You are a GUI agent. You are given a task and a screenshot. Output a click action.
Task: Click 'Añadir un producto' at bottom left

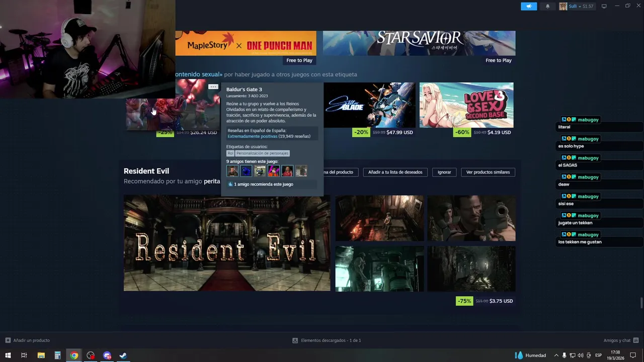(x=27, y=340)
